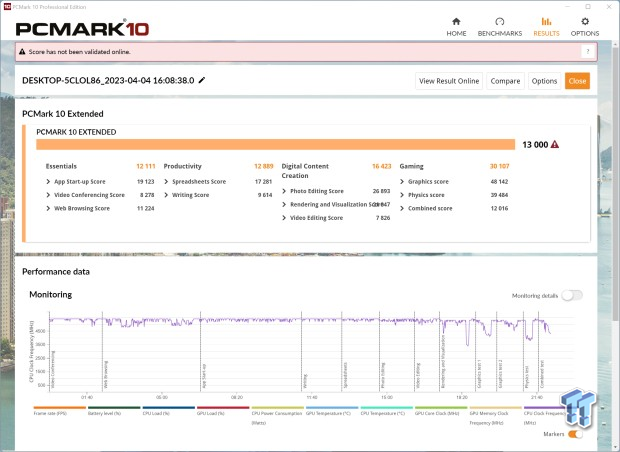
Task: Click the vertical scrollbar on the right
Action: click(x=616, y=182)
